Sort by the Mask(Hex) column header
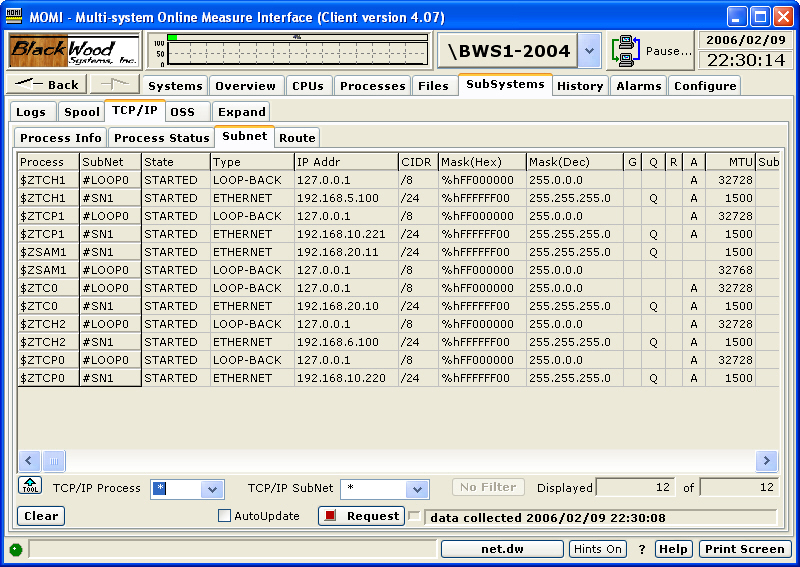800x567 pixels. (482, 162)
